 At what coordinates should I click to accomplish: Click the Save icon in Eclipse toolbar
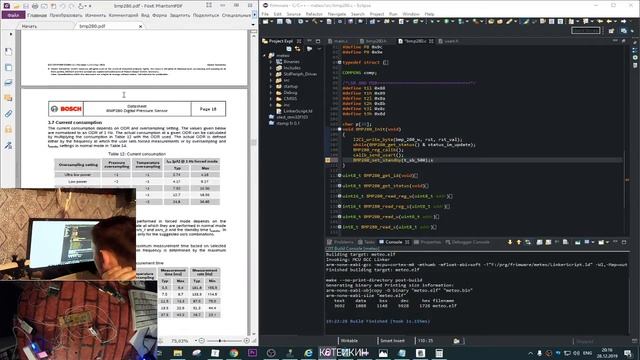click(x=280, y=21)
